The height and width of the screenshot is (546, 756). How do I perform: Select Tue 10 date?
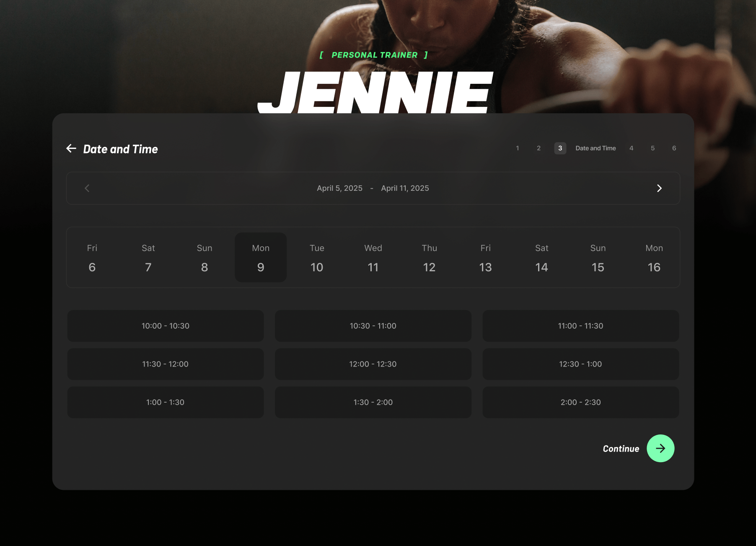(x=317, y=257)
